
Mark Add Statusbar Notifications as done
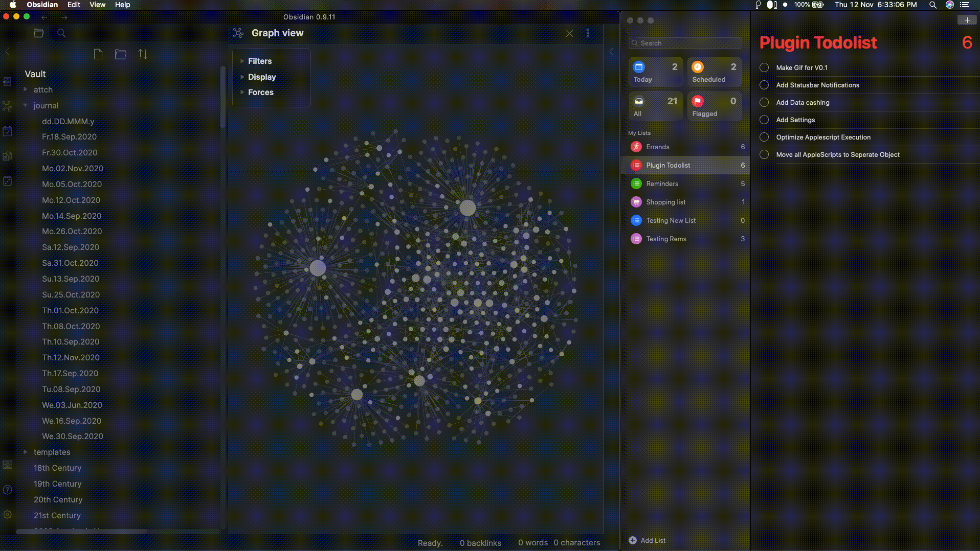pos(764,85)
